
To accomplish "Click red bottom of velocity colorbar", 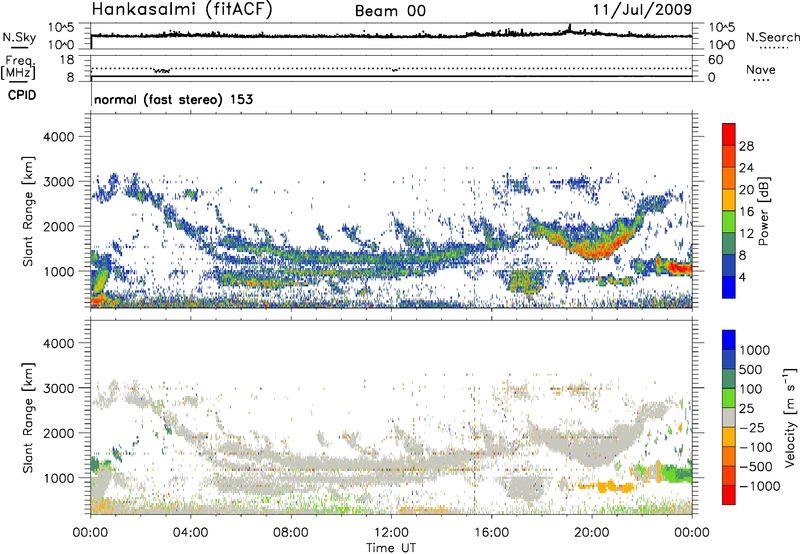I will [729, 495].
